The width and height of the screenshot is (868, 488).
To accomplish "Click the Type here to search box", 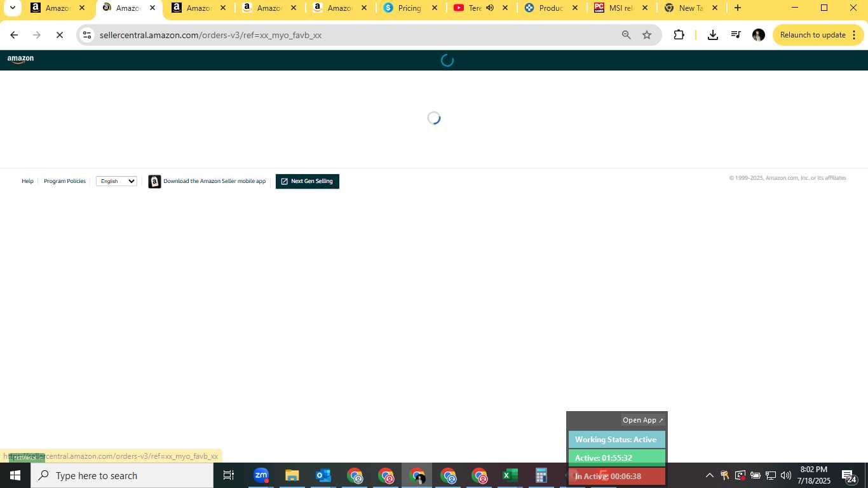I will [x=122, y=475].
